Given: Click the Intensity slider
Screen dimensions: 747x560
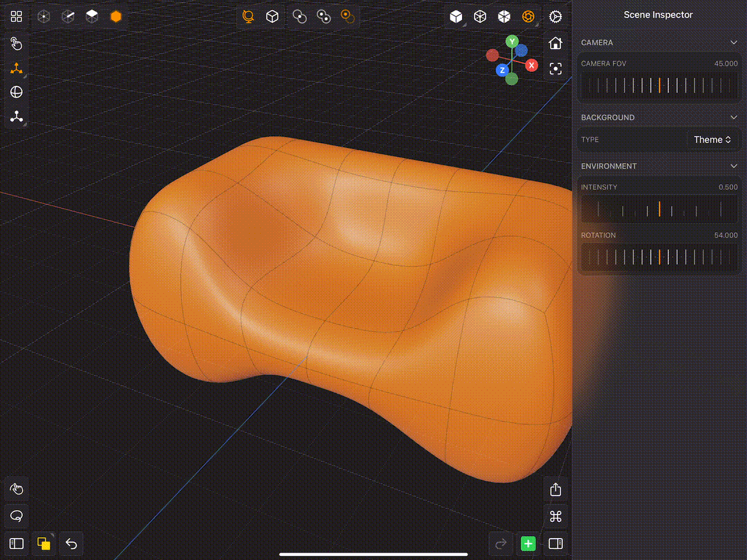Looking at the screenshot, I should 659,209.
